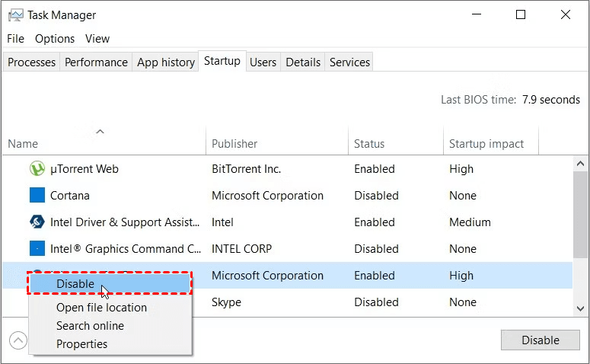Viewport: 590px width, 364px height.
Task: Sort by the Startup impact column header
Action: point(486,144)
